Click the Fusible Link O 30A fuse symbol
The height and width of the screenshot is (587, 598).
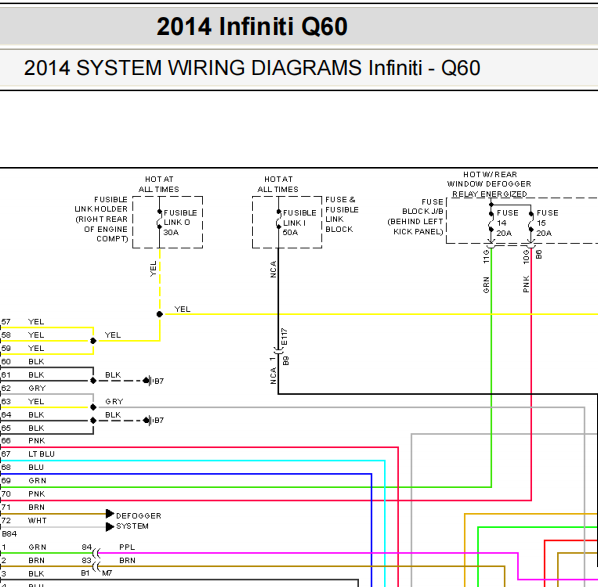coord(159,219)
